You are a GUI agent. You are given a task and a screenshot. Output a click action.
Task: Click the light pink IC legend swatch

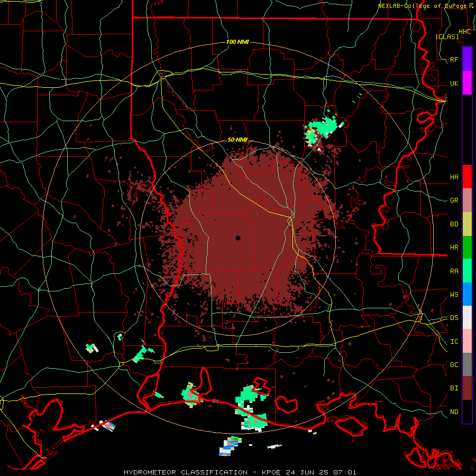(x=467, y=341)
